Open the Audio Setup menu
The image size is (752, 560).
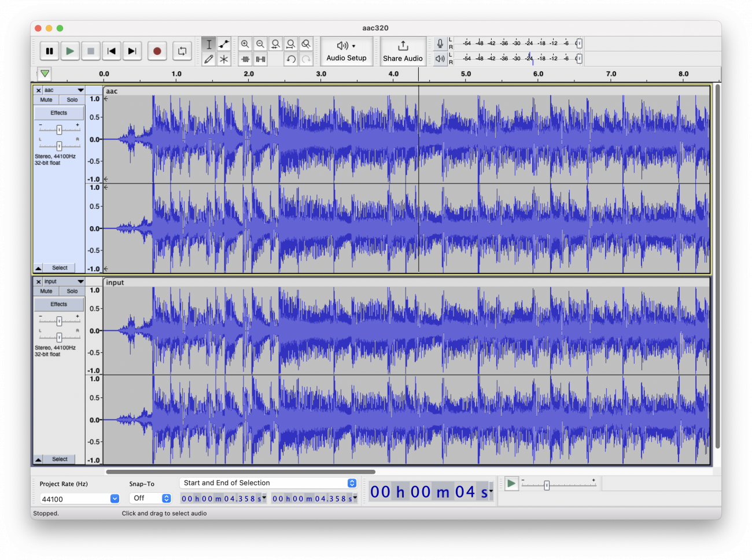pos(346,51)
